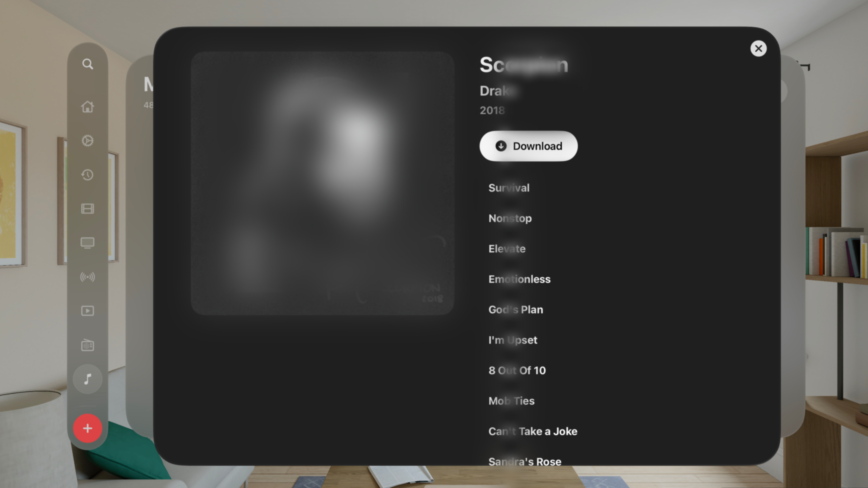Select the Music note icon in sidebar
The width and height of the screenshot is (868, 488).
coord(88,379)
